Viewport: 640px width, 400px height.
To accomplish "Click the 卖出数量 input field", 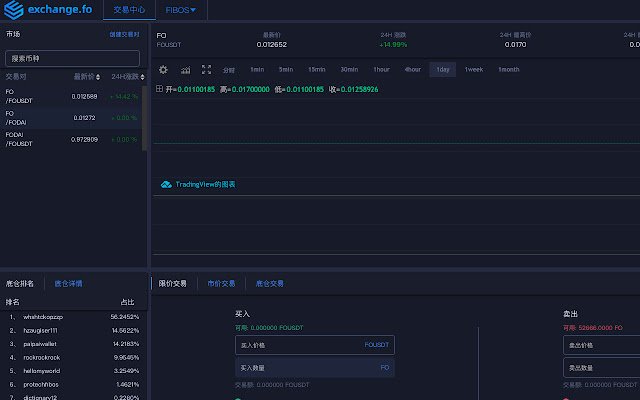I will coord(601,368).
